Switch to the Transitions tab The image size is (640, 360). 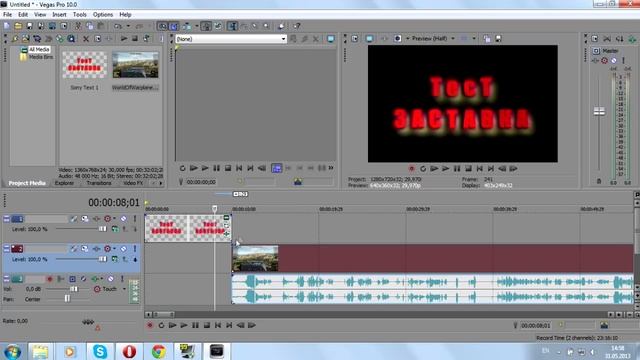pos(99,183)
